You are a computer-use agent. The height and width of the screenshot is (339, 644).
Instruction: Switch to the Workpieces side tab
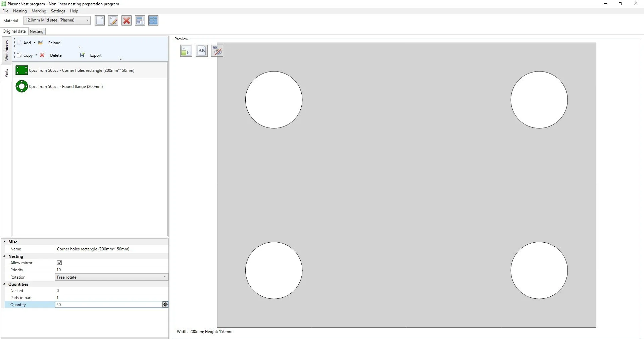point(6,50)
